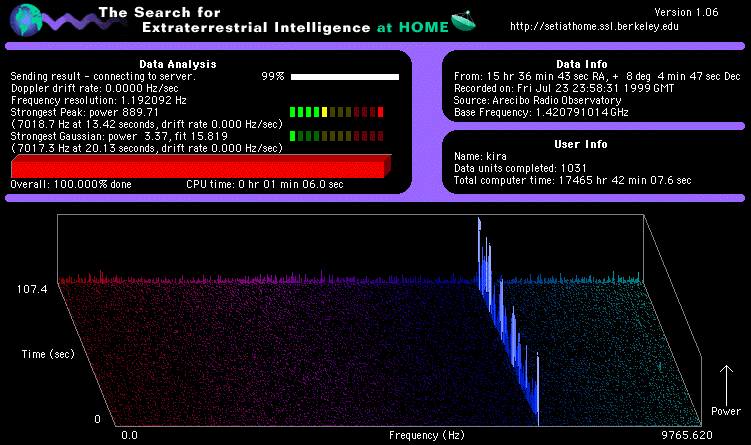The width and height of the screenshot is (751, 445).
Task: Click the CPU time 0 hr 01 min text
Action: pos(265,184)
